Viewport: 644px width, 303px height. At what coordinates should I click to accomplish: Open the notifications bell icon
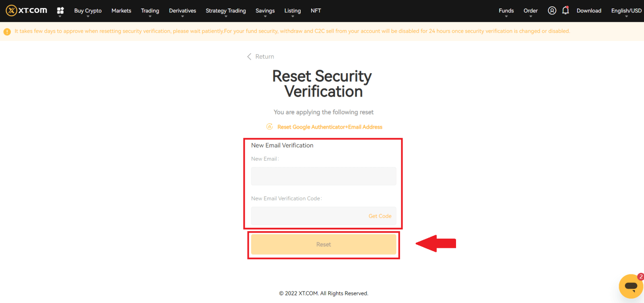(x=566, y=10)
